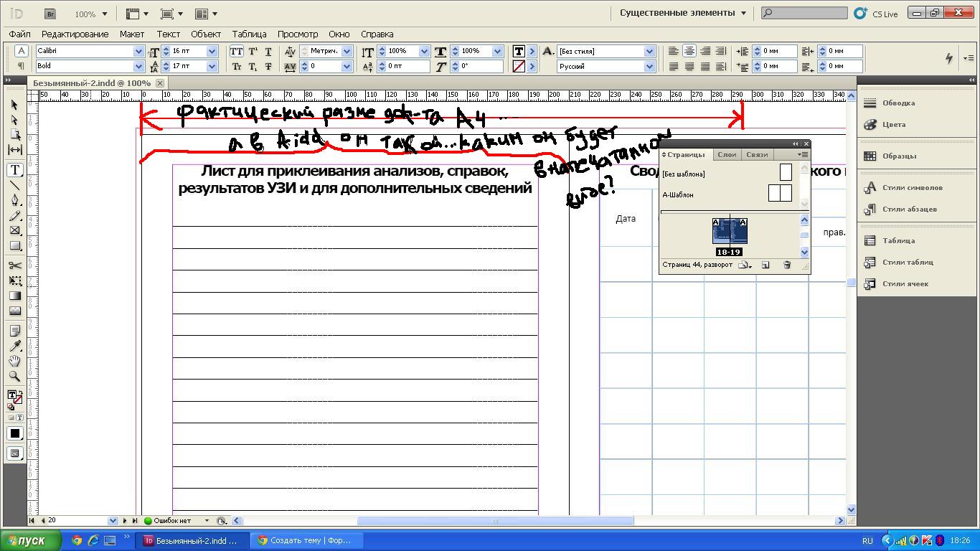Select the Free Transform tool
Image resolution: width=980 pixels, height=551 pixels.
tap(14, 281)
